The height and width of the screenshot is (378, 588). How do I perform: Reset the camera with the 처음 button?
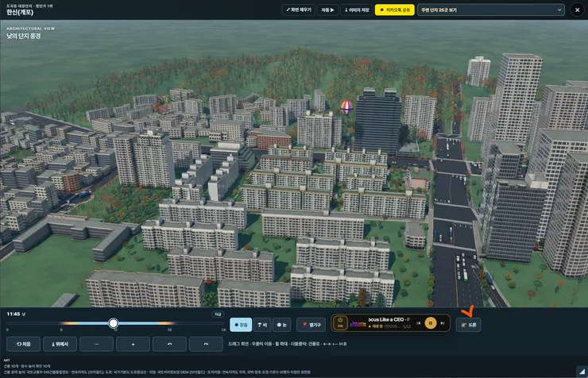click(x=23, y=344)
